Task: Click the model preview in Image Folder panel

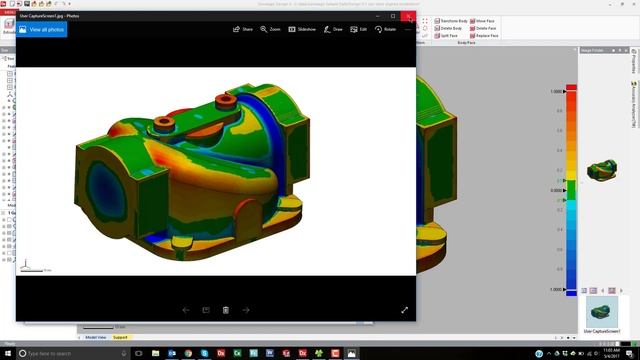Action: point(602,170)
